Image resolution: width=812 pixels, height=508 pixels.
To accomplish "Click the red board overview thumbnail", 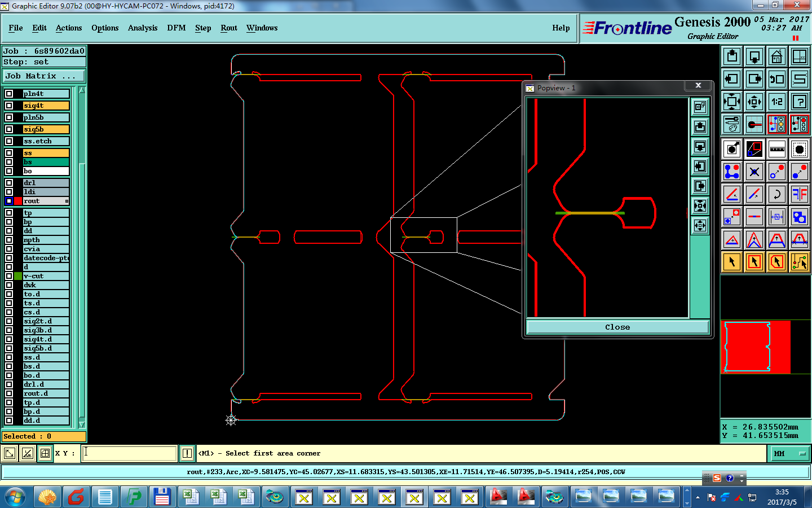I will click(756, 347).
